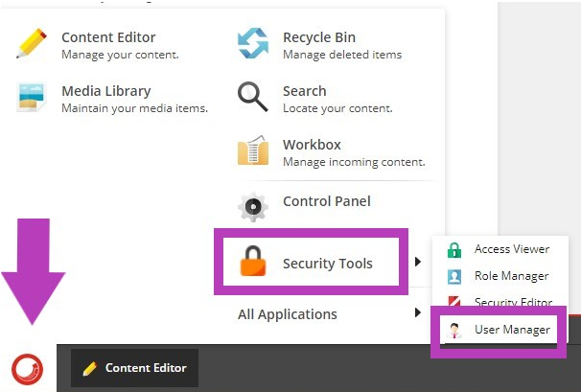Click the yellow pencil Content Editor icon
581x392 pixels.
pyautogui.click(x=32, y=44)
